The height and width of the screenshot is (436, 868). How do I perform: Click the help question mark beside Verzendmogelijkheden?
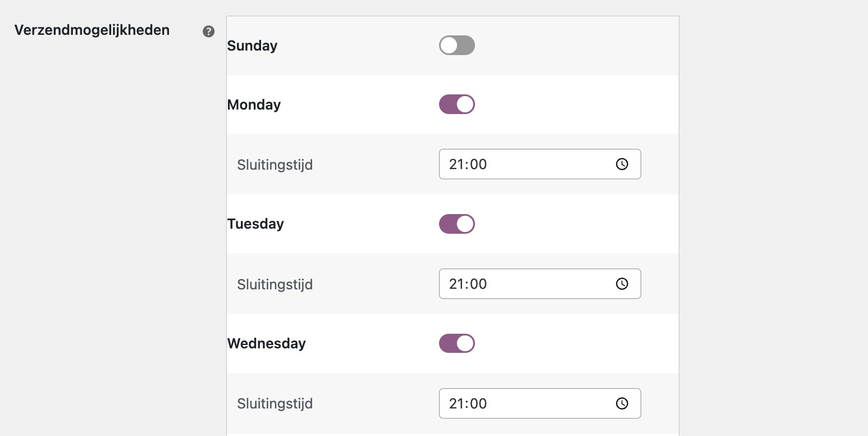pos(208,31)
